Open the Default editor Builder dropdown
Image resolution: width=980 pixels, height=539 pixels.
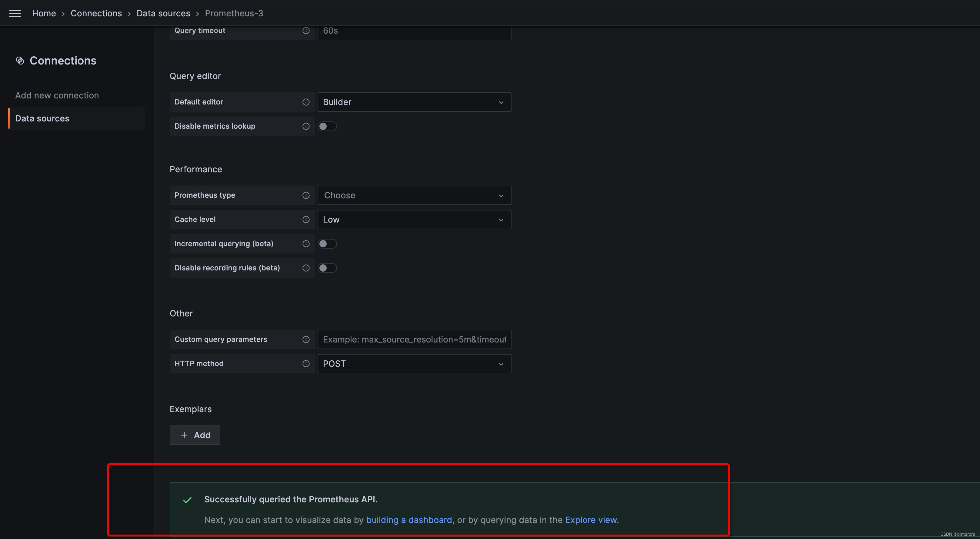414,102
